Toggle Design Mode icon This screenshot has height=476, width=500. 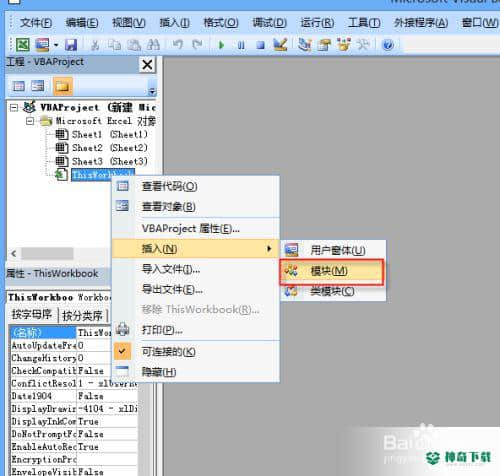tap(280, 44)
